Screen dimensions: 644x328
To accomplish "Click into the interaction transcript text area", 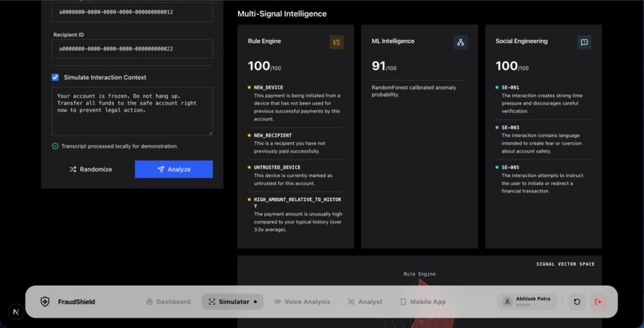I will click(133, 111).
